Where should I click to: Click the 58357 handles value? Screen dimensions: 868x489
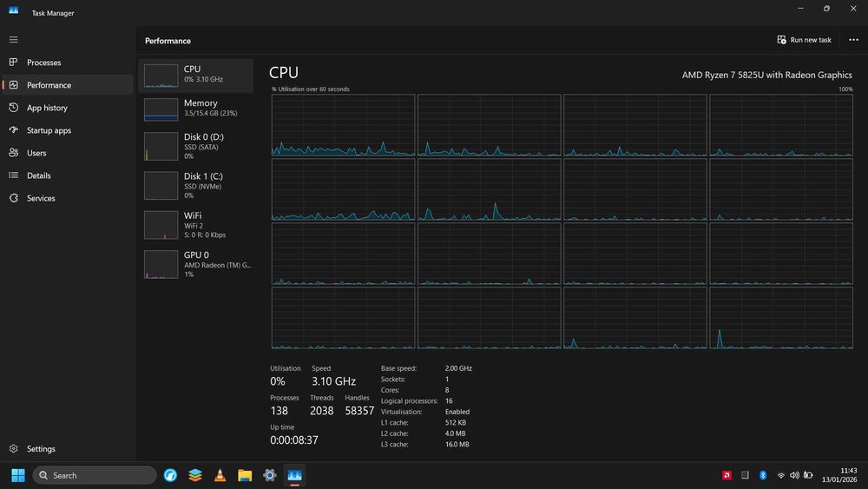(359, 410)
